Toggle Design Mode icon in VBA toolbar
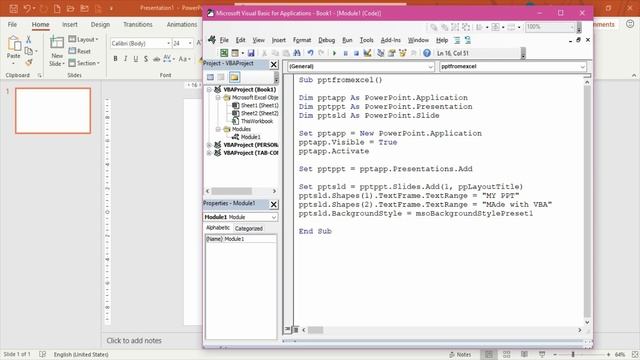Screen dimensions: 640x360 [x=367, y=53]
